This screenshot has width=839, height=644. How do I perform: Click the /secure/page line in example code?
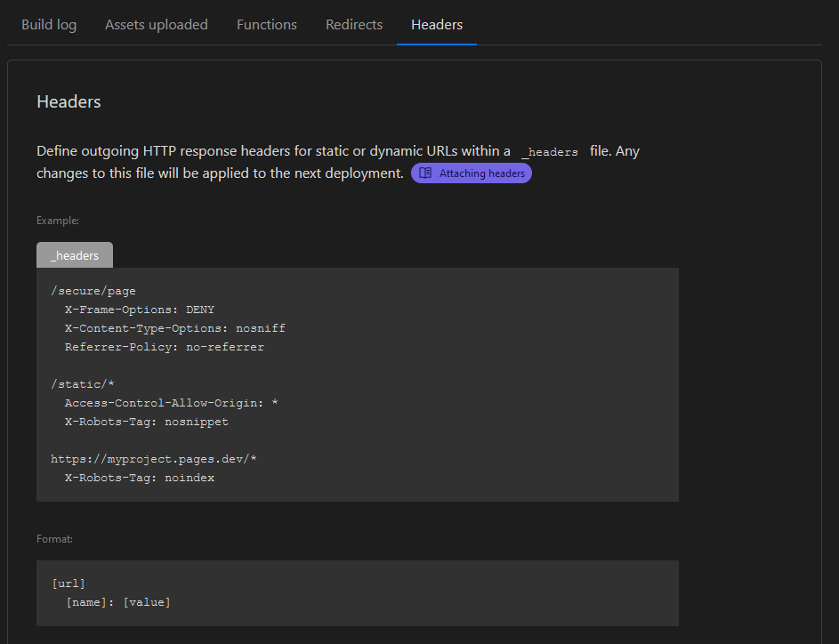tap(93, 291)
